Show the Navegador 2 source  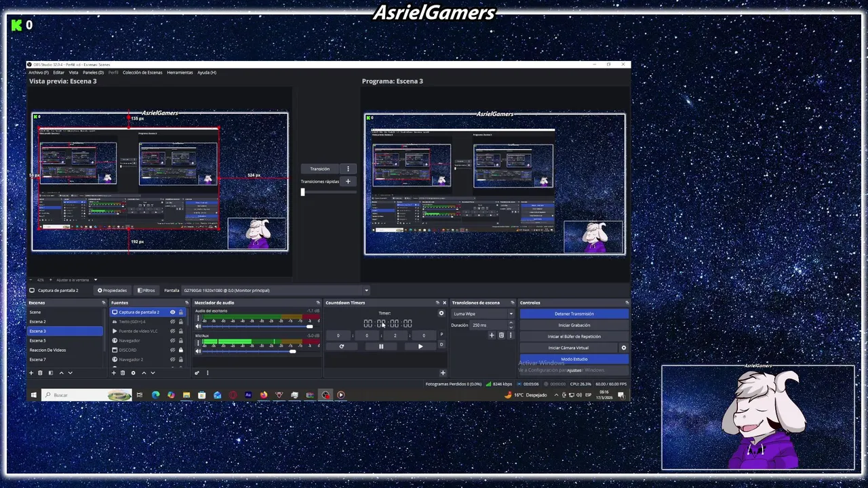[x=172, y=359]
